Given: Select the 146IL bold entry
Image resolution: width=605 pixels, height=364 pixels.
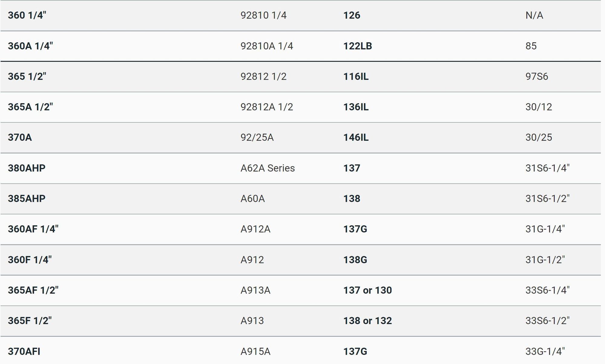Looking at the screenshot, I should point(356,138).
